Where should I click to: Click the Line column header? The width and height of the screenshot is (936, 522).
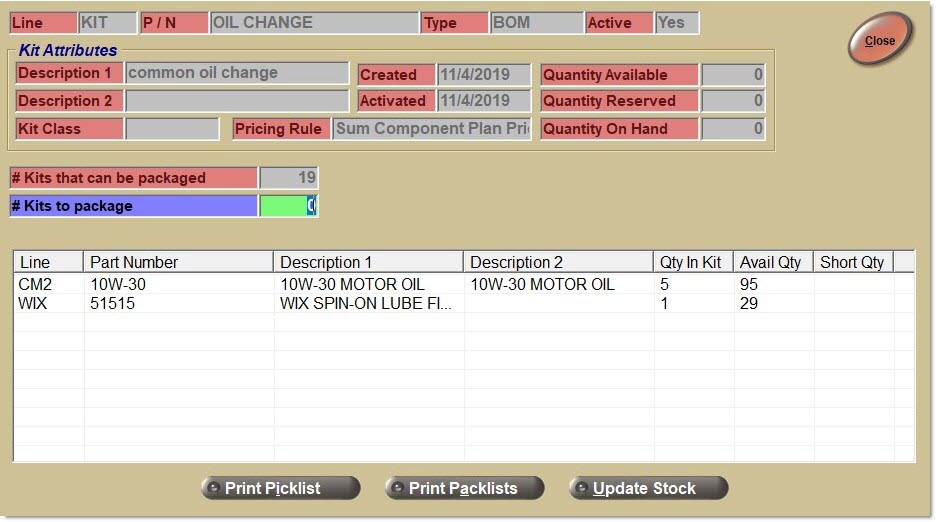point(48,262)
